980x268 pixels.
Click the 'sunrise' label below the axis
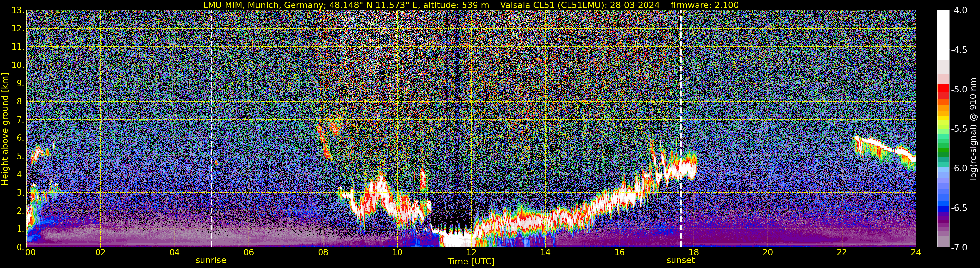(x=211, y=261)
